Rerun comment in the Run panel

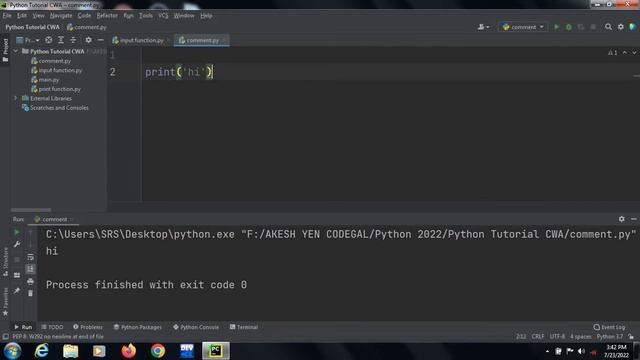coord(17,232)
